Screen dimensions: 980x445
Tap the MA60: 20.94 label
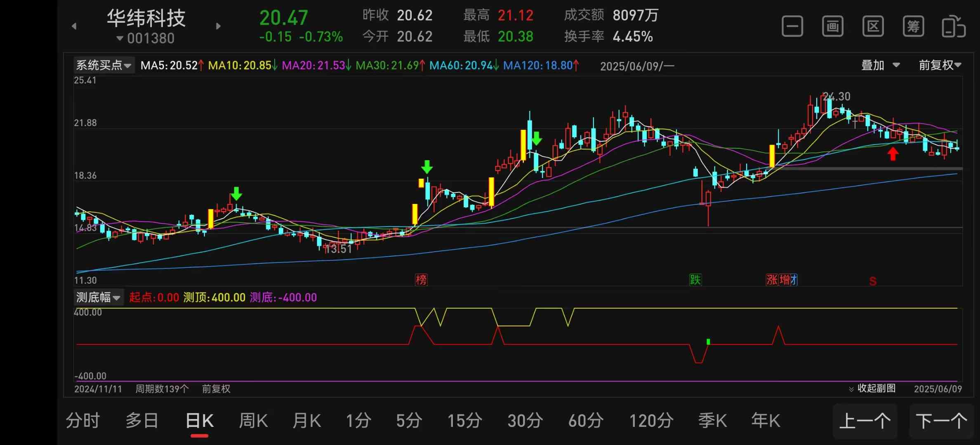click(x=464, y=65)
